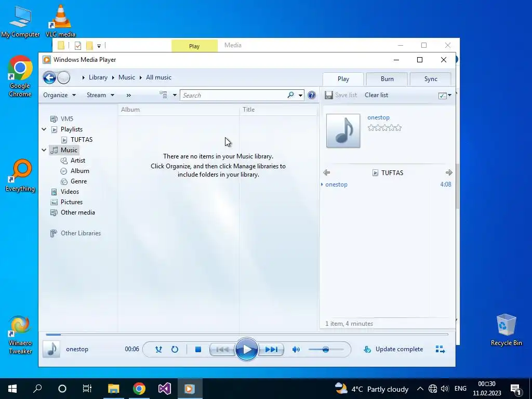The image size is (532, 399).
Task: Click the search magnifier icon
Action: coord(290,95)
